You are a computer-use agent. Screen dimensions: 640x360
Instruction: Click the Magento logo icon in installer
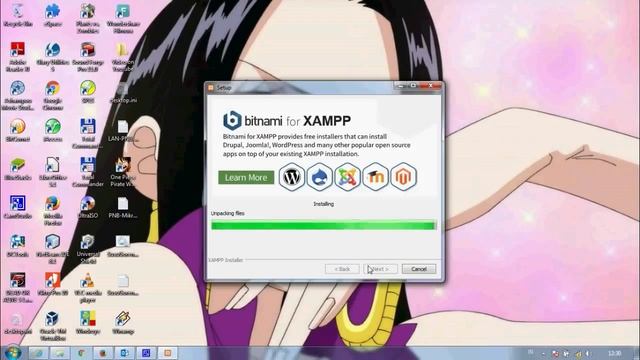pyautogui.click(x=403, y=177)
